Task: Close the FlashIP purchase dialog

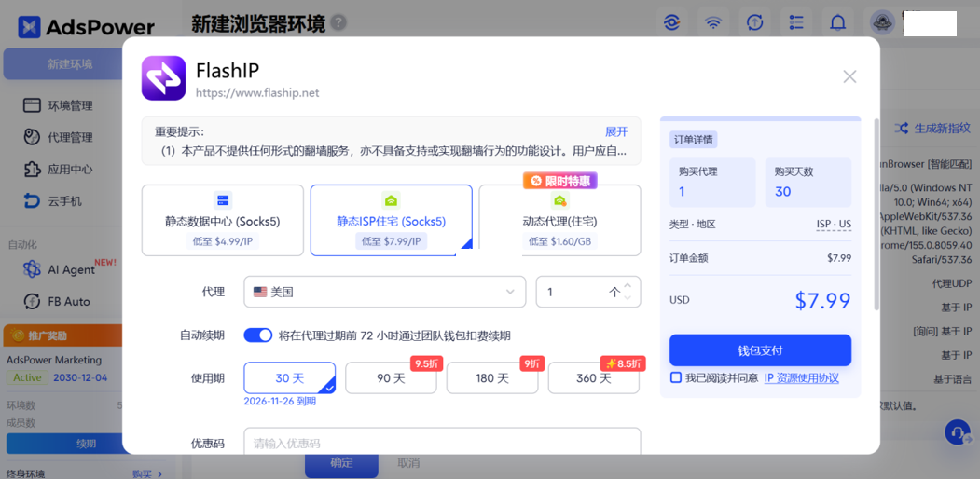Action: tap(849, 76)
